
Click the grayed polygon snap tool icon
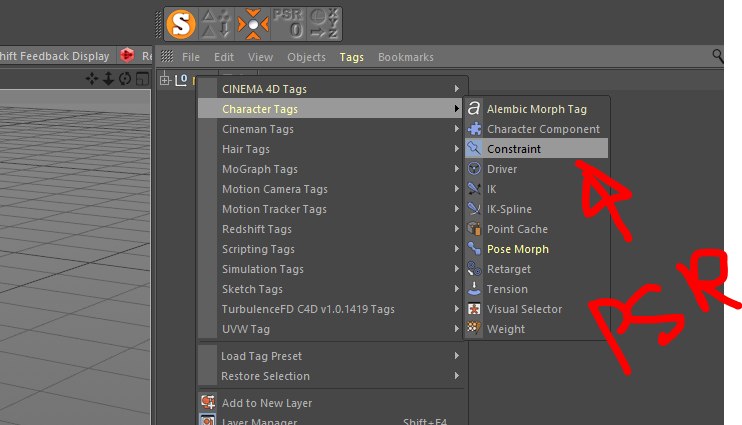tap(216, 24)
